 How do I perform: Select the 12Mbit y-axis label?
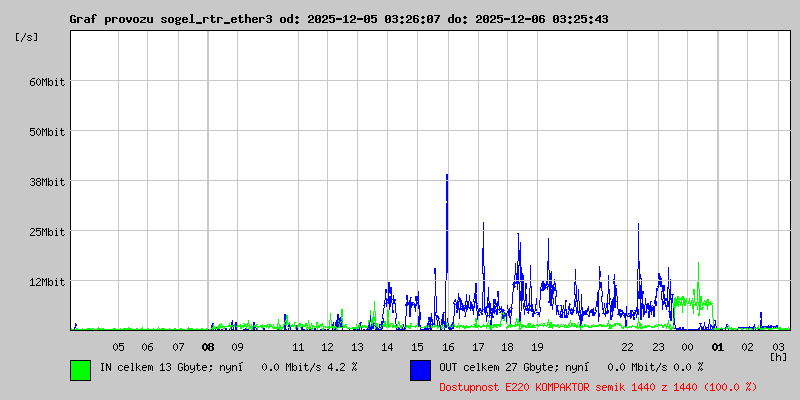pyautogui.click(x=46, y=282)
